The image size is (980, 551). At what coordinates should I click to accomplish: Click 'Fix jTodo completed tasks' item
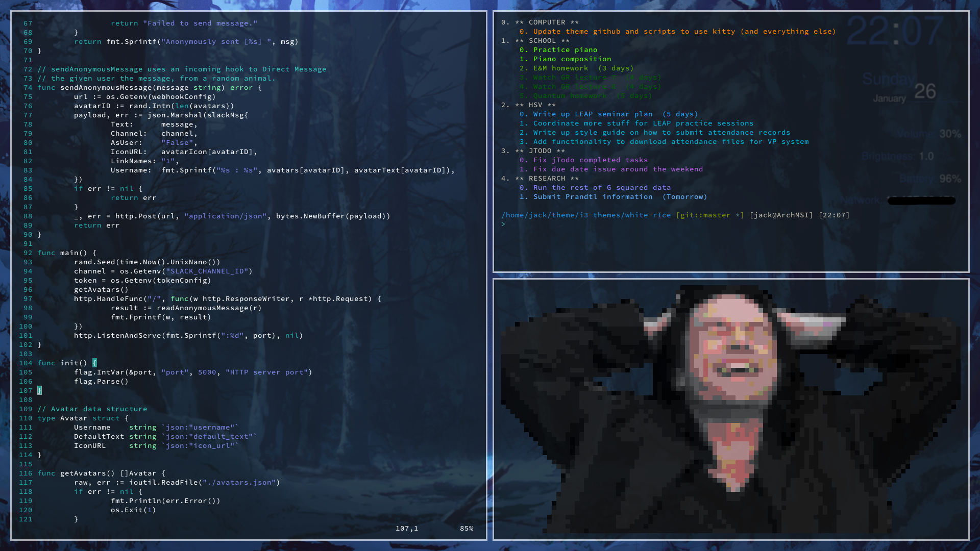(x=590, y=160)
